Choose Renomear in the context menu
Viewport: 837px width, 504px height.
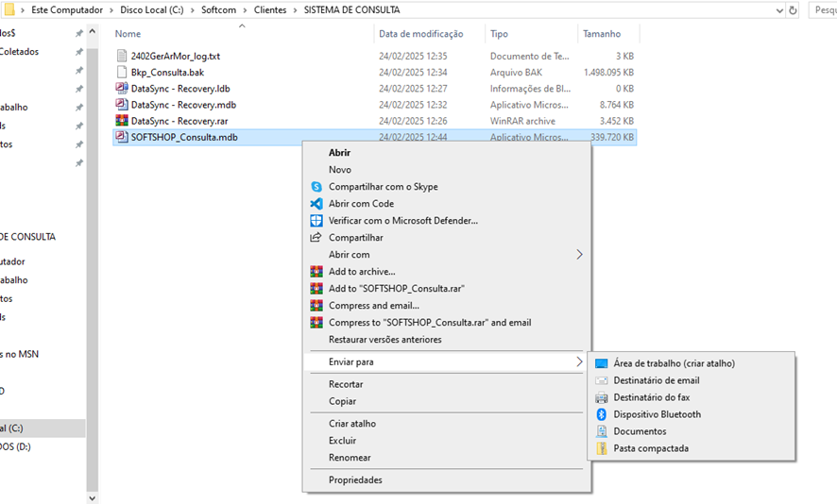coord(350,458)
